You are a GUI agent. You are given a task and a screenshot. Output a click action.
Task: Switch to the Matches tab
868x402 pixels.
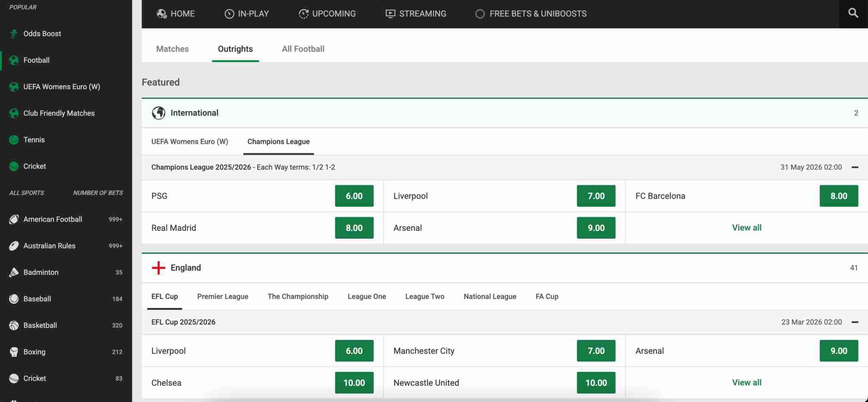172,49
